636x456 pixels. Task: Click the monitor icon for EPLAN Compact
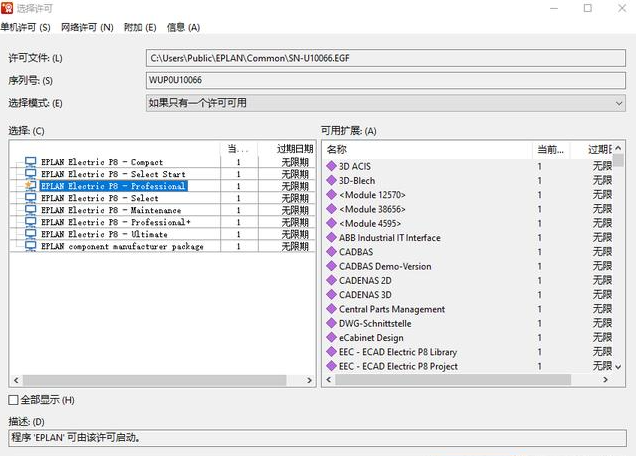(30, 162)
